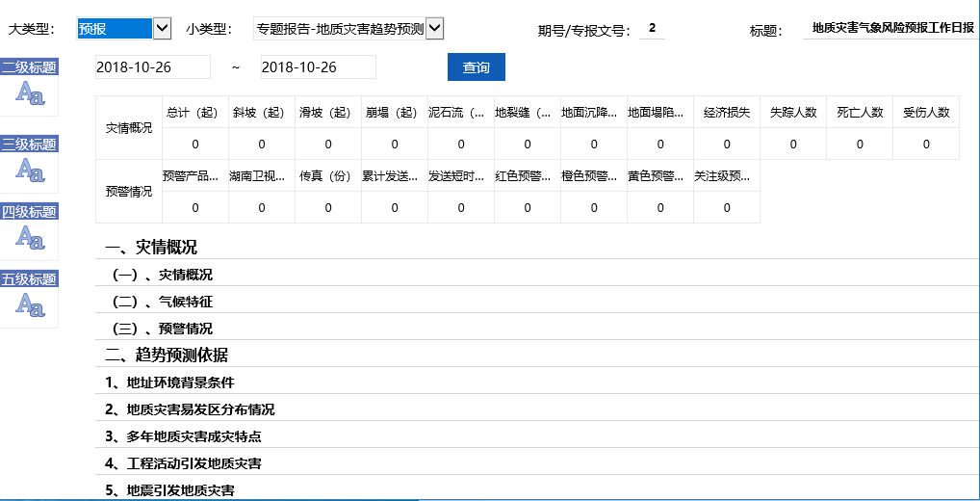Click the 标题 text input field
Viewport: 980px width, 501px height.
tap(891, 29)
